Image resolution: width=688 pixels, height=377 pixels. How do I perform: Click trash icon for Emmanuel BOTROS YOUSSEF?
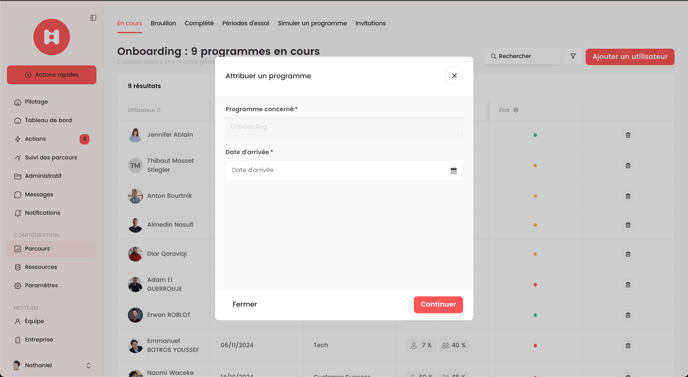click(628, 345)
